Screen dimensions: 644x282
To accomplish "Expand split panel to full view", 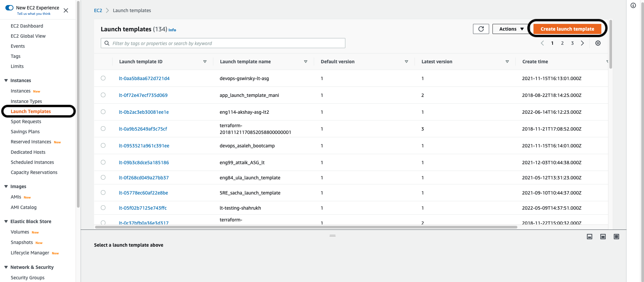I will pyautogui.click(x=616, y=237).
